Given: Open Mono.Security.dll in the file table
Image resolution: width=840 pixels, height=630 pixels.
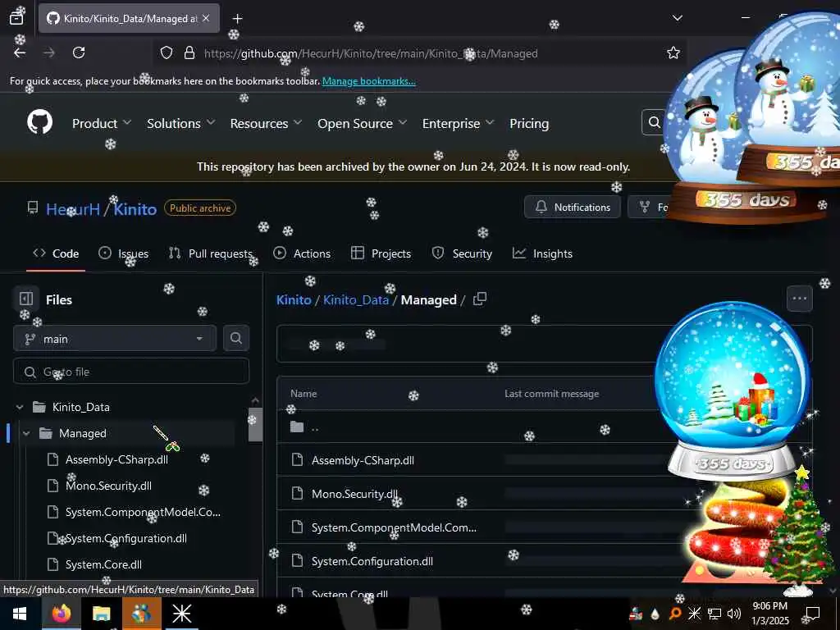Looking at the screenshot, I should pyautogui.click(x=354, y=494).
